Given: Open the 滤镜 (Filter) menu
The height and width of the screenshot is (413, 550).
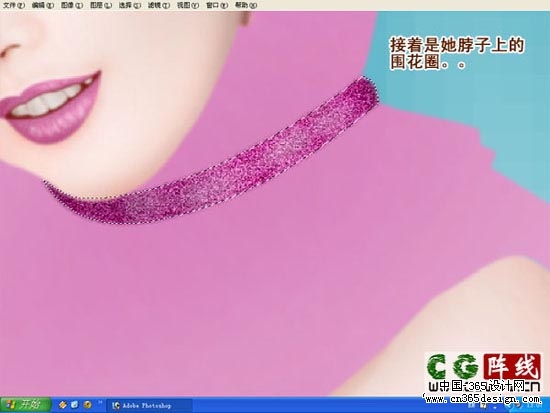Looking at the screenshot, I should [159, 5].
